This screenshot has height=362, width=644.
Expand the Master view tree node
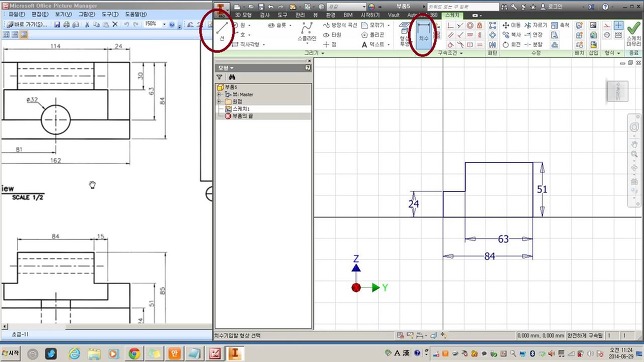220,95
